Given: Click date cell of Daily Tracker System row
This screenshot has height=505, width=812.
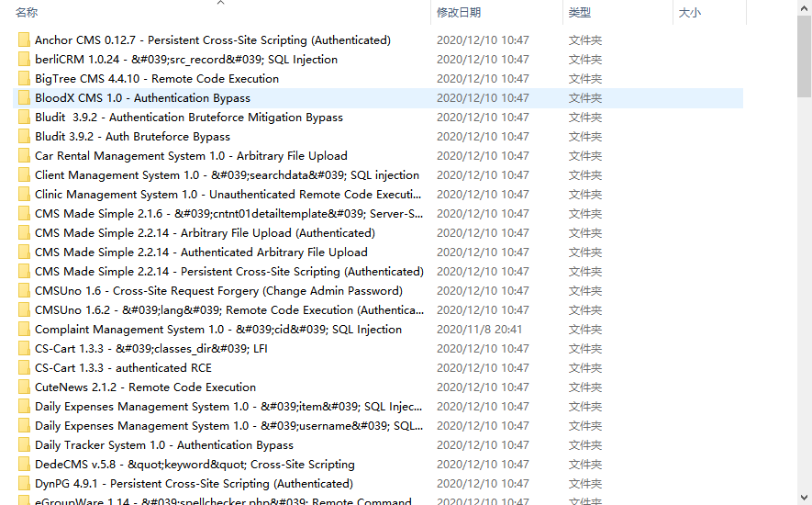Looking at the screenshot, I should (483, 444).
